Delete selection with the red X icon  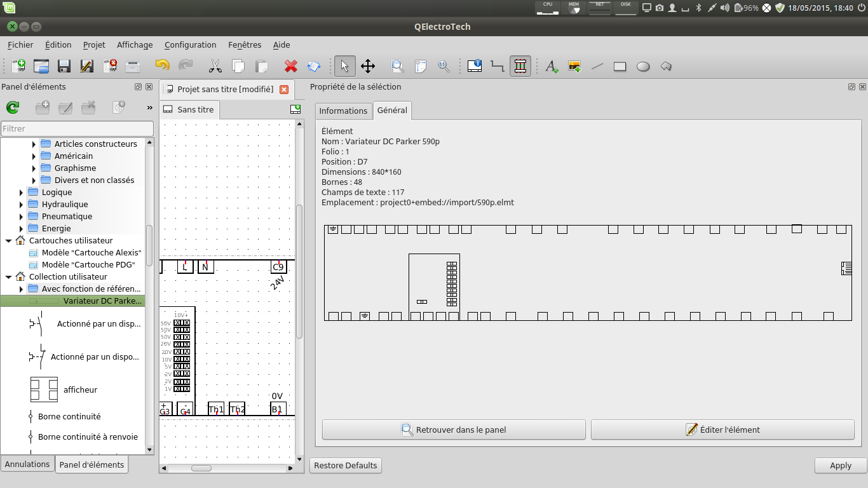291,66
